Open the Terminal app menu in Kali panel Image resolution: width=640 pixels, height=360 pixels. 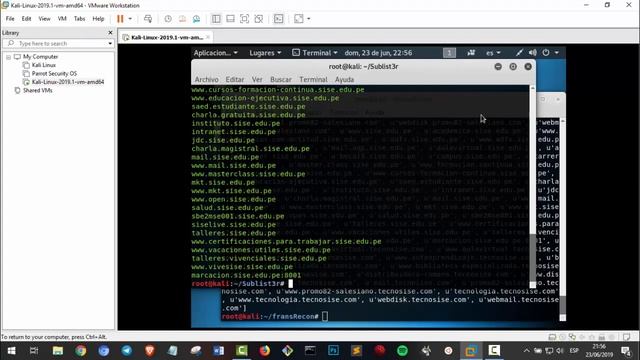[315, 53]
